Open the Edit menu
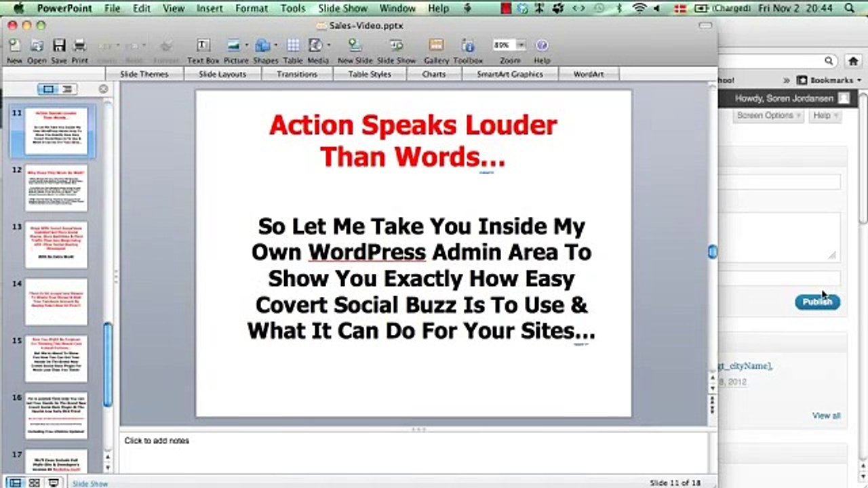This screenshot has width=868, height=488. [x=142, y=8]
